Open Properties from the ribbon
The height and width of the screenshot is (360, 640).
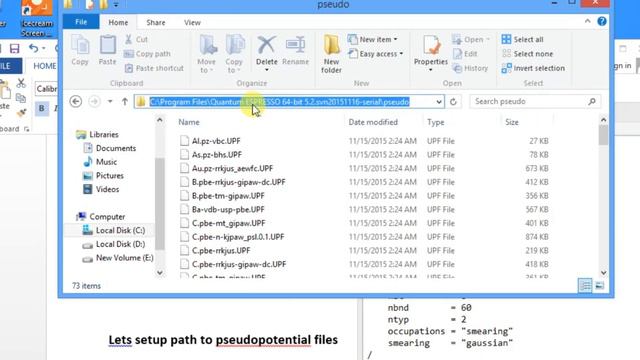point(431,53)
